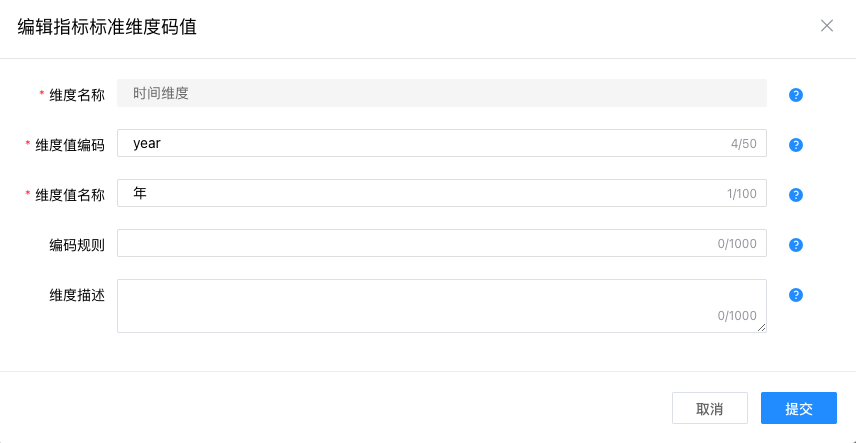
Task: Click help icon beside 维度描述 textarea
Action: [x=796, y=295]
